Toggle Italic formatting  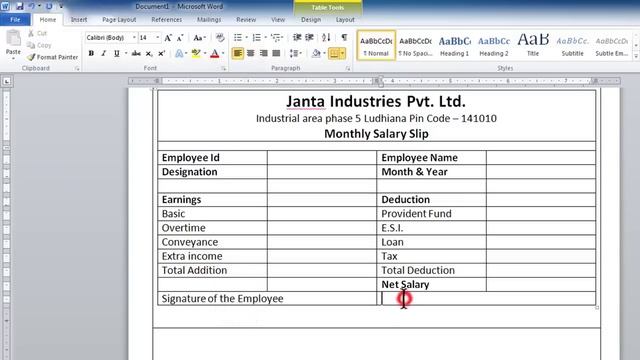coord(104,53)
